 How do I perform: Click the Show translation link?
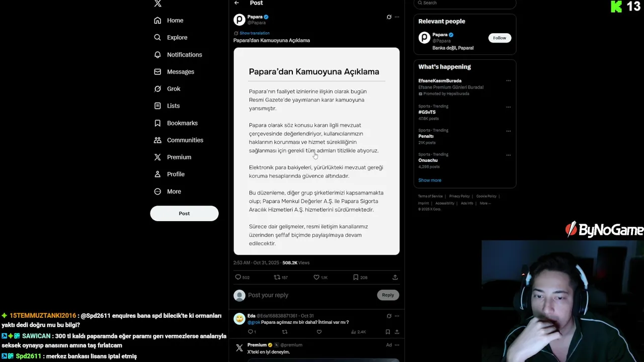point(254,33)
